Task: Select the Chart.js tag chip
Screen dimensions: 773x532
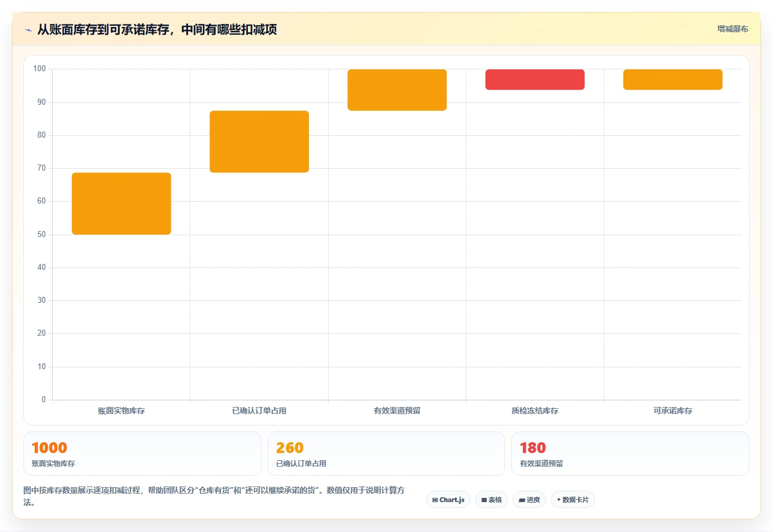Action: pyautogui.click(x=448, y=500)
